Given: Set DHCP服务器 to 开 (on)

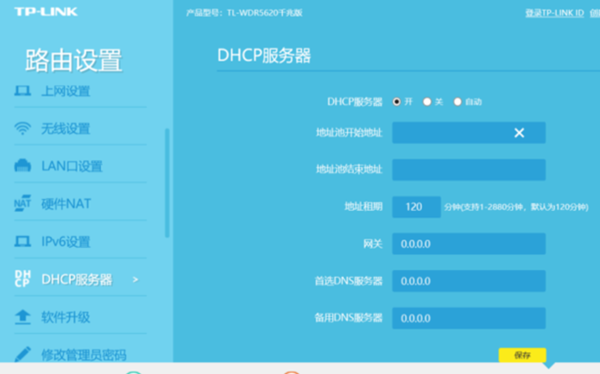Looking at the screenshot, I should pyautogui.click(x=397, y=102).
